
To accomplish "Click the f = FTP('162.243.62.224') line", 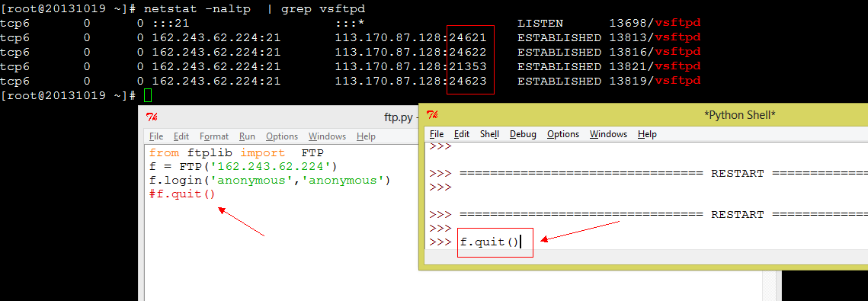I will click(x=243, y=167).
